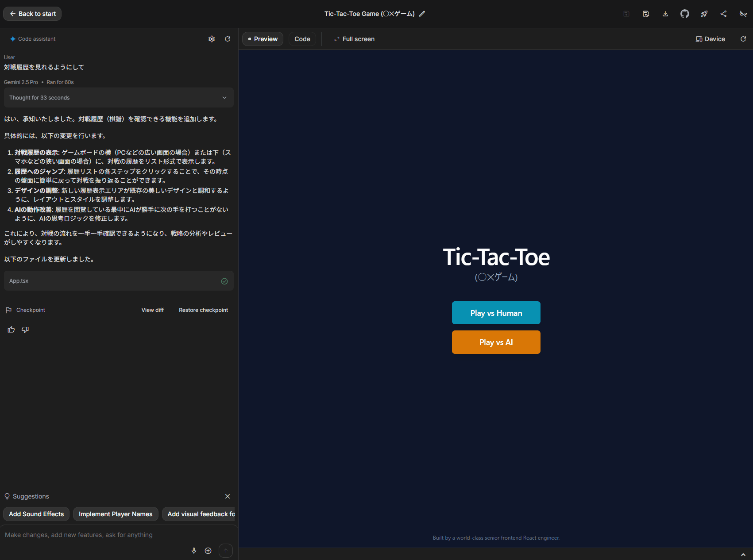The width and height of the screenshot is (753, 560).
Task: Open the preview in Full screen
Action: 354,39
